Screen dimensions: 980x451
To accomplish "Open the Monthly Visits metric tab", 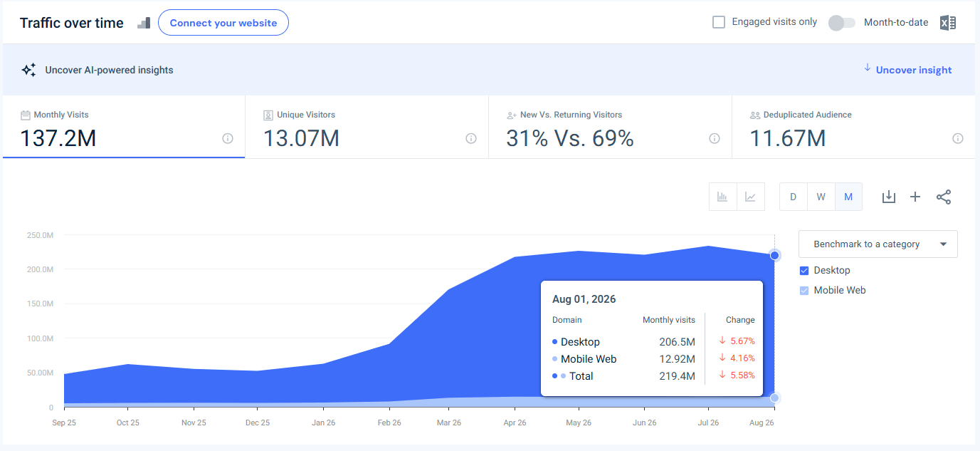I will pyautogui.click(x=124, y=127).
